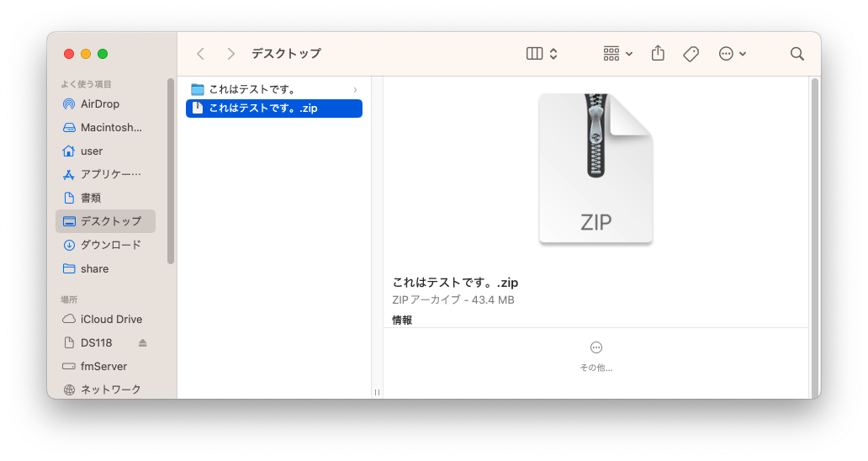
Task: Close the Finder window
Action: (69, 54)
